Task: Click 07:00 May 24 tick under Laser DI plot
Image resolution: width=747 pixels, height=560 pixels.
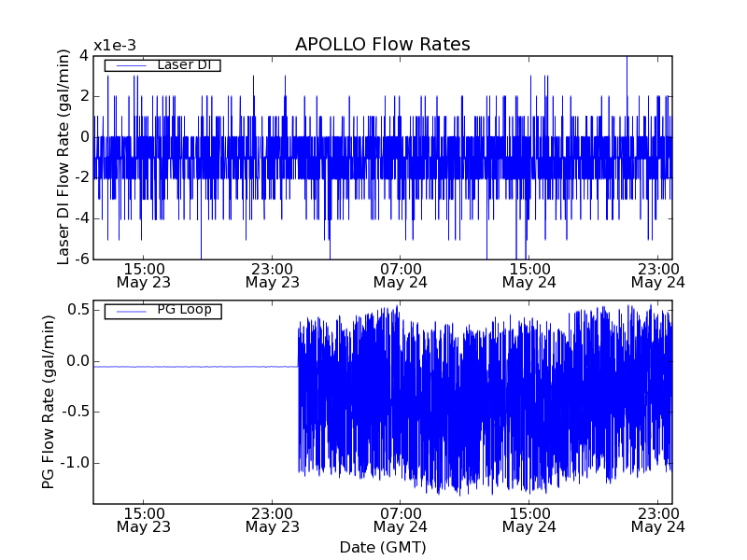Action: 400,274
